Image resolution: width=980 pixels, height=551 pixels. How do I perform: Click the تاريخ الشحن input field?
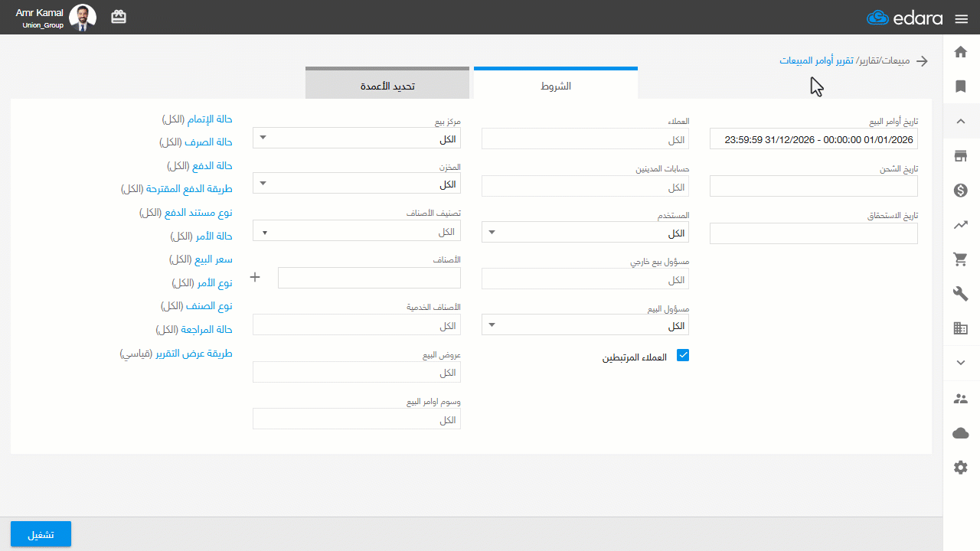[x=814, y=186]
